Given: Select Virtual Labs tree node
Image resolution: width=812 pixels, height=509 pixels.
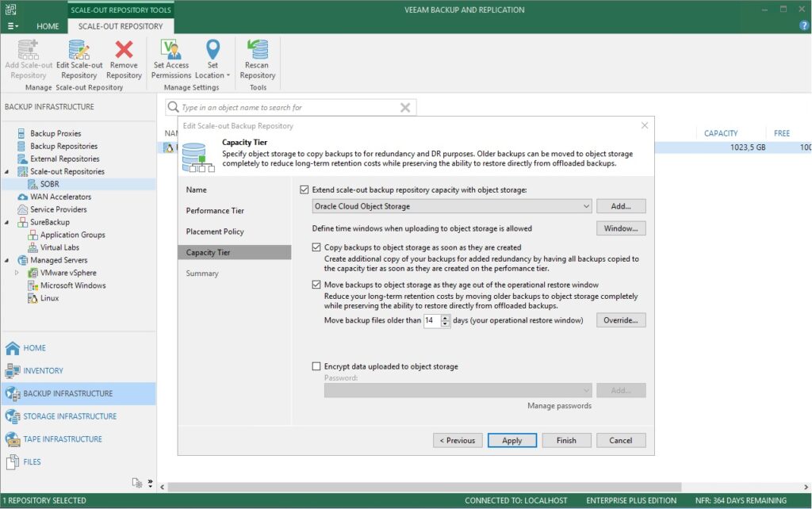Looking at the screenshot, I should (59, 247).
